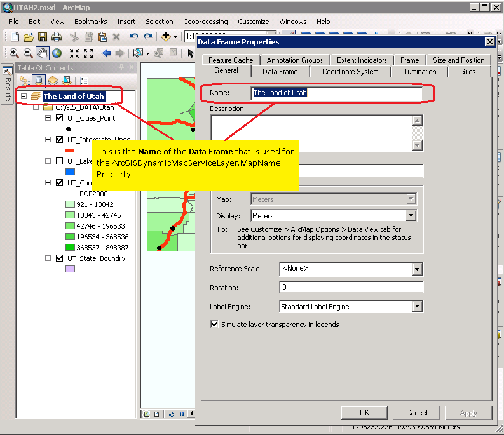Enable the UT_Lakes layer checkbox
This screenshot has width=504, height=435.
pos(60,161)
